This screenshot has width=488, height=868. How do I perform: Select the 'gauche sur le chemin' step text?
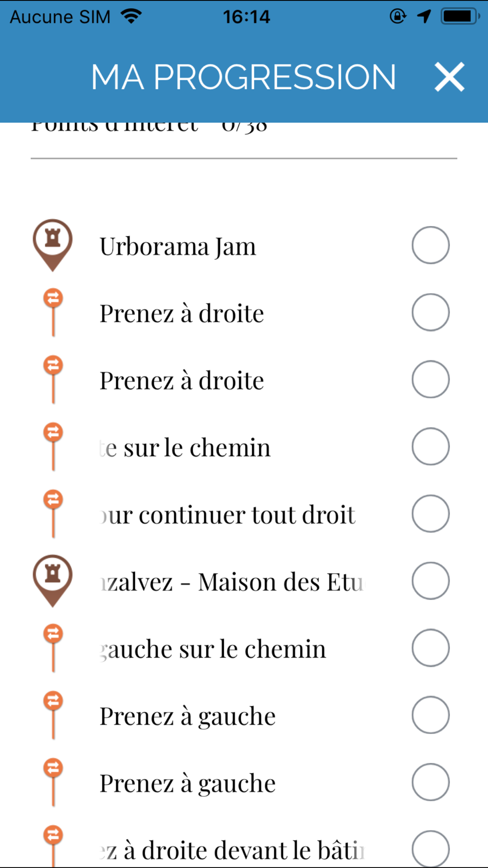pyautogui.click(x=213, y=649)
